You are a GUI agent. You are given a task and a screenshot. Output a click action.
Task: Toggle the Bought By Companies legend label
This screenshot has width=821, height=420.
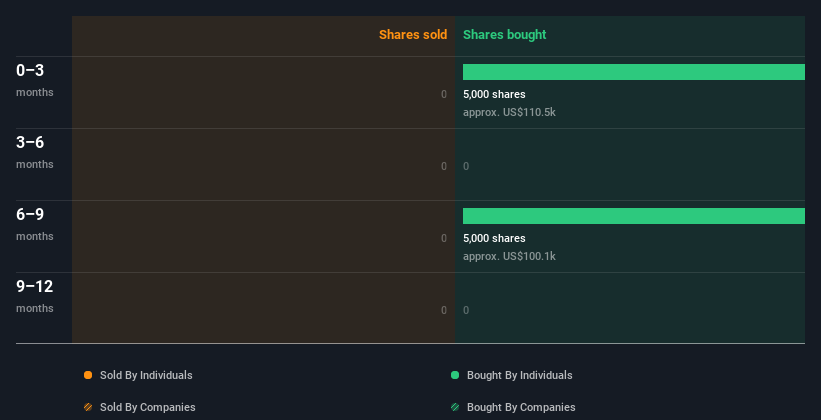point(521,407)
